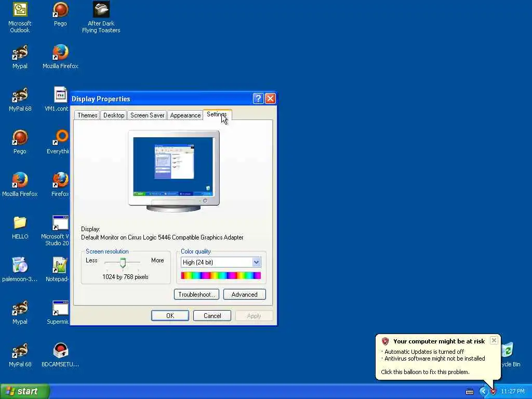Click 'More' end of resolution slider track
The width and height of the screenshot is (532, 399).
tap(157, 260)
